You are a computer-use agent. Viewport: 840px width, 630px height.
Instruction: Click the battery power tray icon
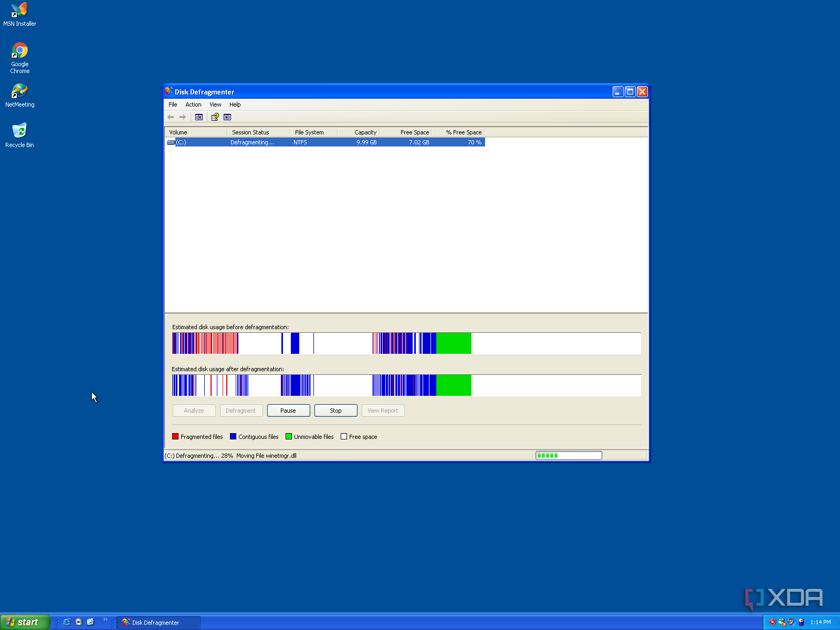coord(801,622)
